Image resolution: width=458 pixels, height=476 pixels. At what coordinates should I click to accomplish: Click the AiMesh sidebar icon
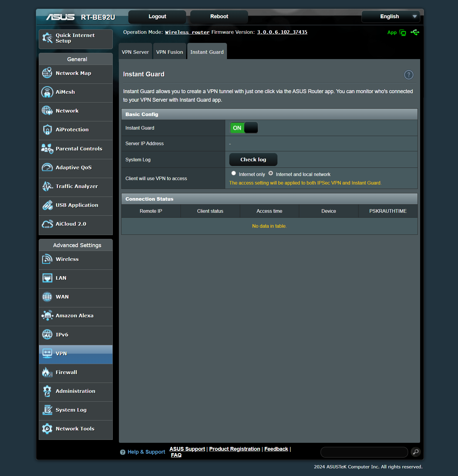47,92
